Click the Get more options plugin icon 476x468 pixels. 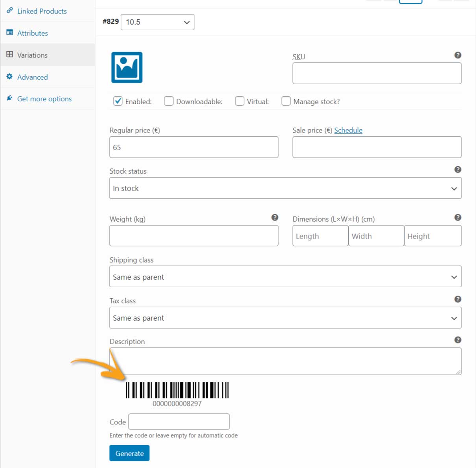pyautogui.click(x=9, y=98)
